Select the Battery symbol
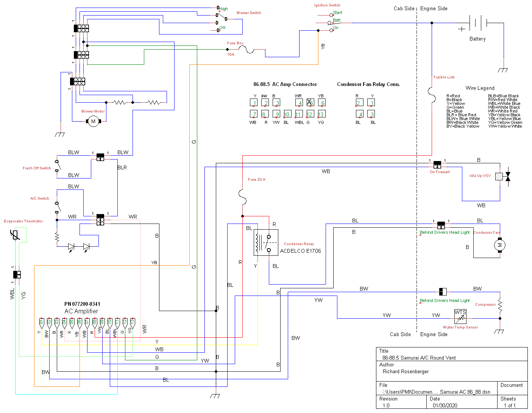This screenshot has height=413, width=532. click(478, 23)
